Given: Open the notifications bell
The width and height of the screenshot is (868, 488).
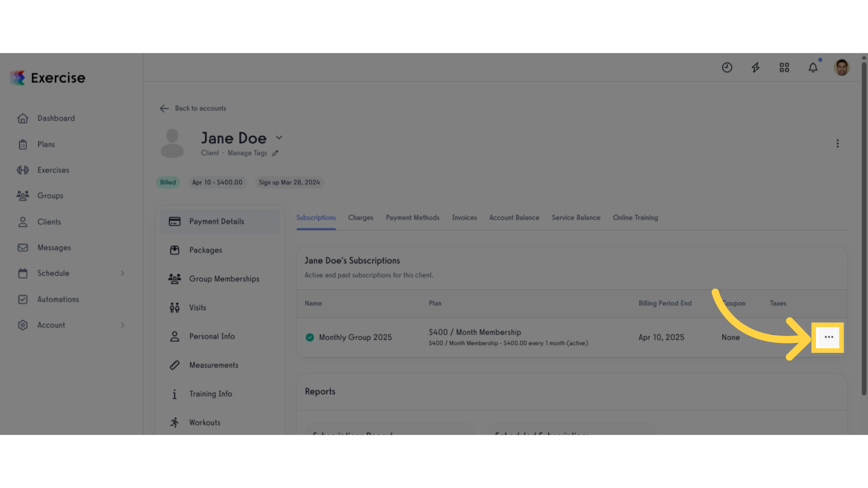Looking at the screenshot, I should point(813,68).
